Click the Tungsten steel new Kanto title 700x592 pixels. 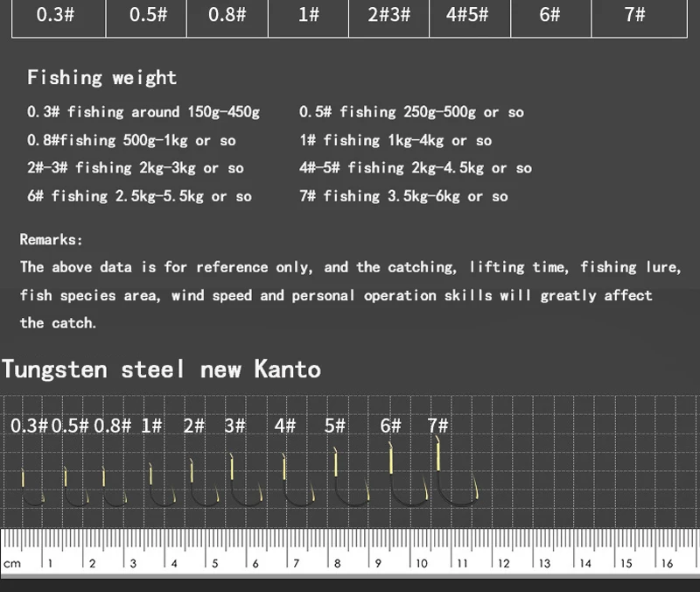(x=162, y=370)
